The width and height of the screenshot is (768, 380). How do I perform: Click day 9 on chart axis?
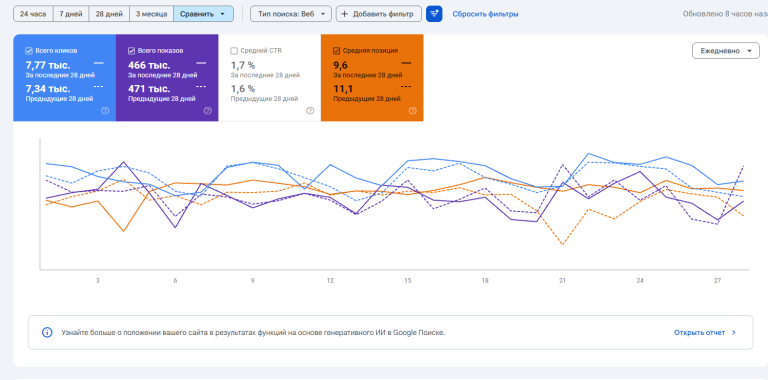[253, 281]
